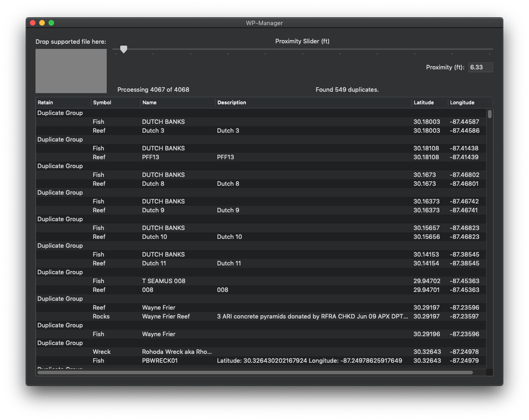Click longitude value -87.24979
Viewport: 529px width, 420px height.
tap(464, 361)
